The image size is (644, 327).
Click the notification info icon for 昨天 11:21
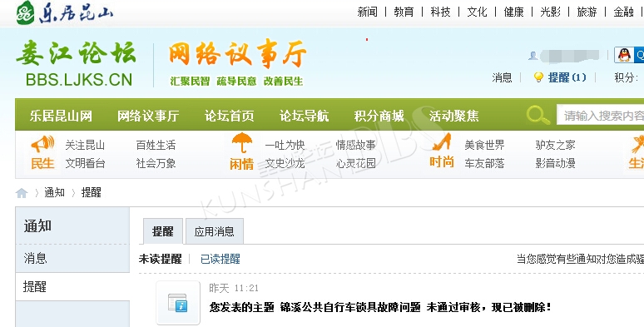(178, 303)
